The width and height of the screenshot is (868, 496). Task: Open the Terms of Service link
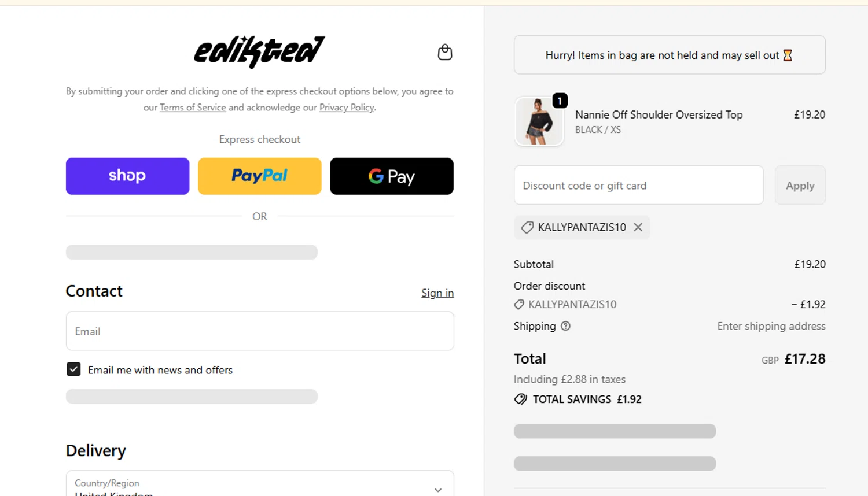tap(193, 108)
